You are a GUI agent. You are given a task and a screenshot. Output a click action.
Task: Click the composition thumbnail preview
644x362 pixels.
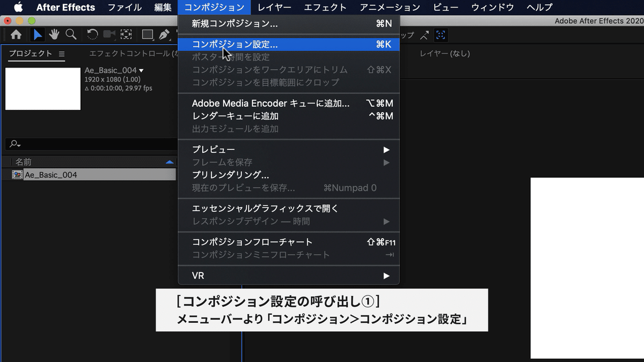[x=43, y=88]
